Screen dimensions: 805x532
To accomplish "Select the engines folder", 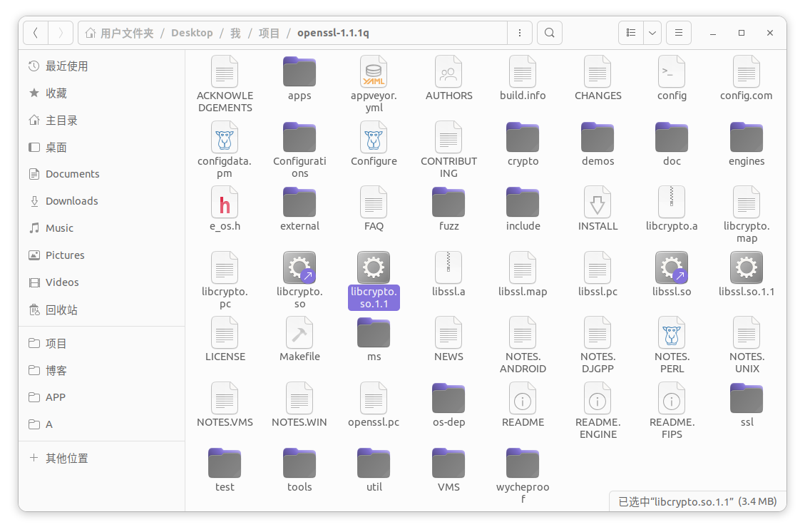I will pyautogui.click(x=747, y=137).
